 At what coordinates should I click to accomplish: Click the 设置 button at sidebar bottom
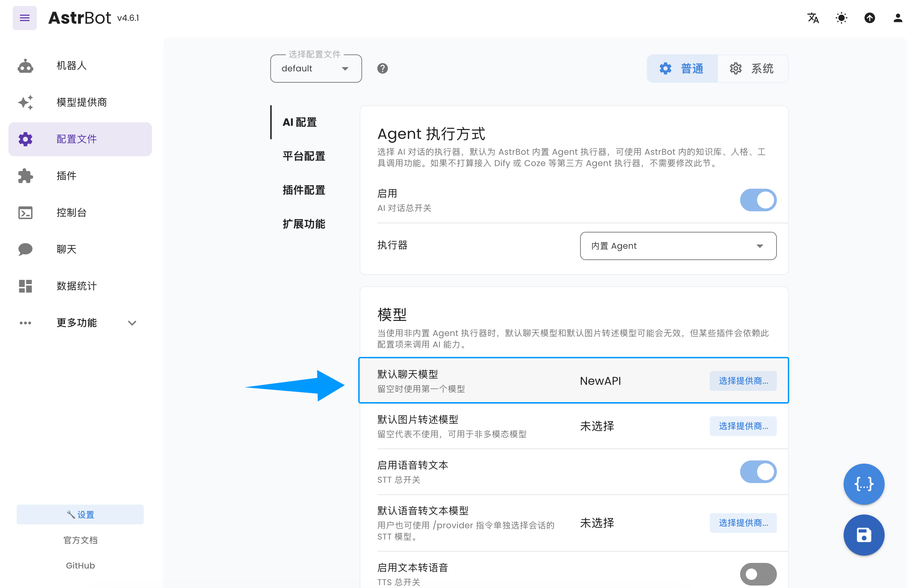[80, 514]
